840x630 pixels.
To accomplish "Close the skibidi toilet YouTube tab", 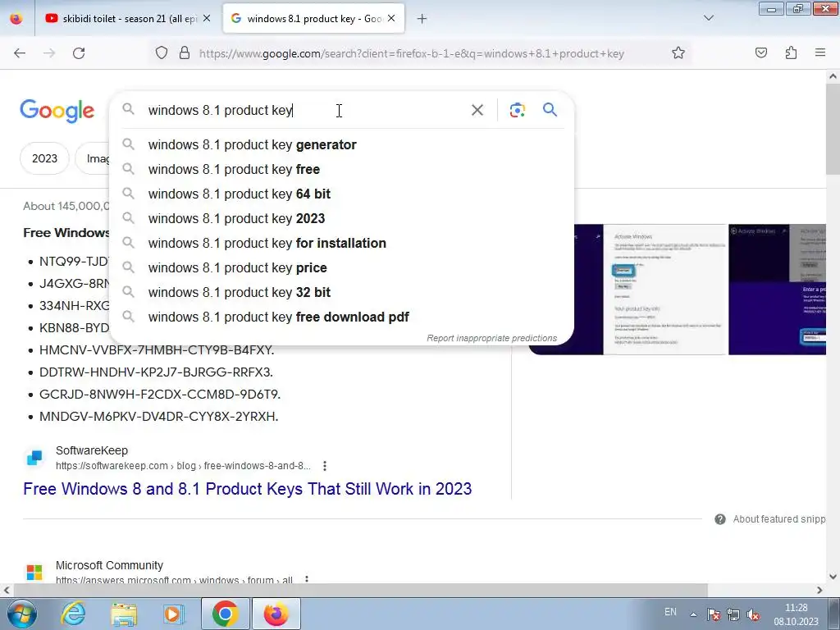I will click(x=207, y=19).
